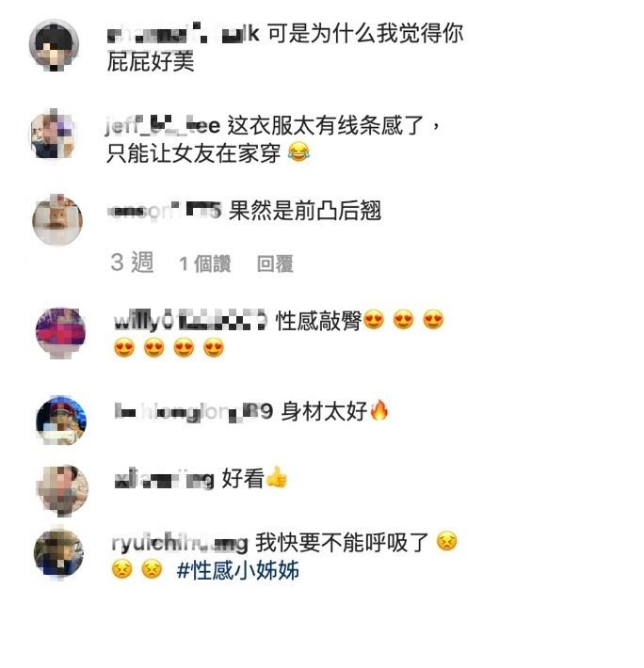Open the #性感小姊姊 hashtag
This screenshot has width=644, height=668.
tap(238, 570)
